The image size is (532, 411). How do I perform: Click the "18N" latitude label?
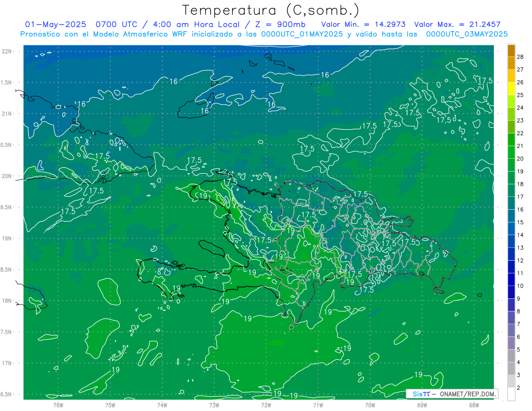point(8,301)
